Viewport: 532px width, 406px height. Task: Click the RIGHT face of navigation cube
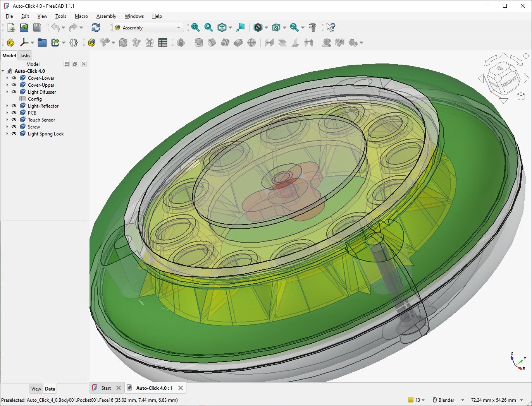tap(510, 82)
